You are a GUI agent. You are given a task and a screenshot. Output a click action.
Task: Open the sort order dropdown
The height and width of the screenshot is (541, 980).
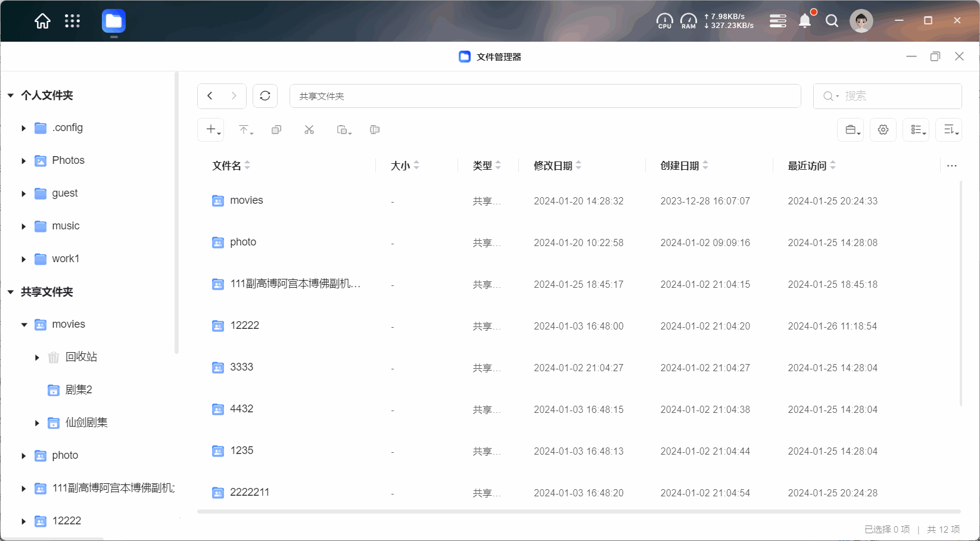949,129
